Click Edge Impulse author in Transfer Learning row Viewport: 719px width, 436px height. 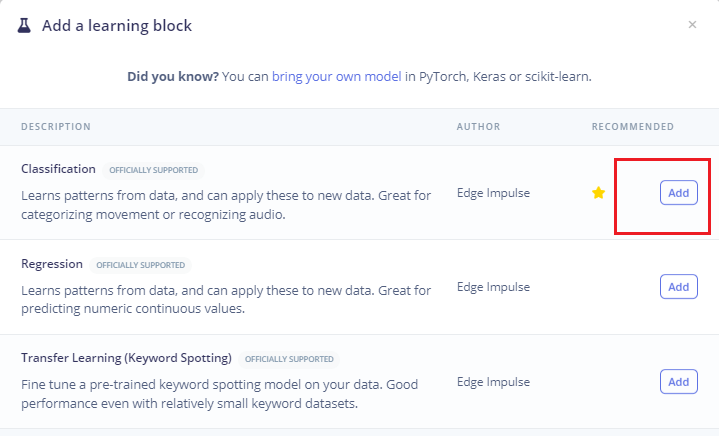(493, 382)
